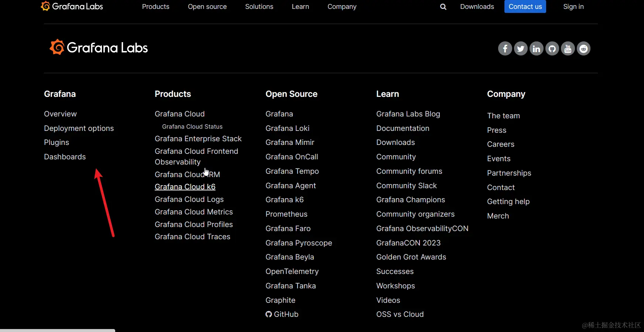The height and width of the screenshot is (332, 644).
Task: Open Grafana Cloud Metrics link
Action: (x=193, y=212)
